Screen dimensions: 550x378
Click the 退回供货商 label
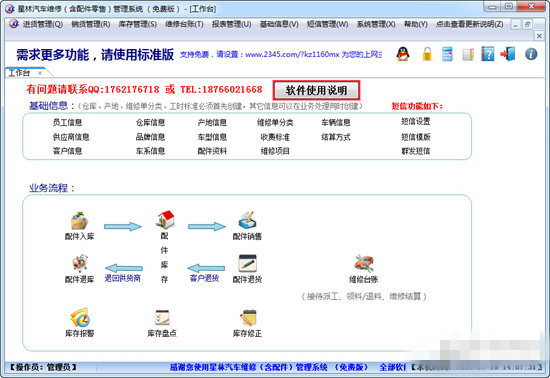[x=122, y=278]
